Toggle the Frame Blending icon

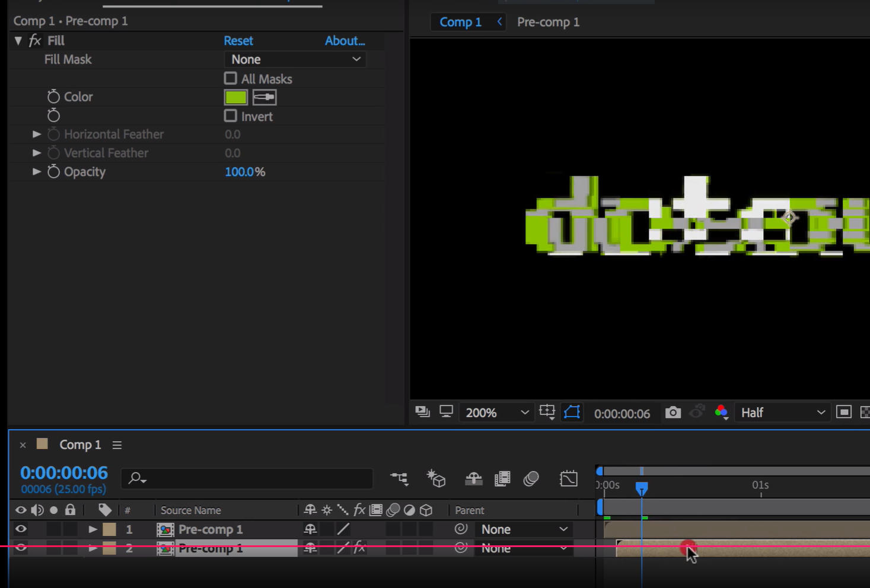[x=502, y=478]
